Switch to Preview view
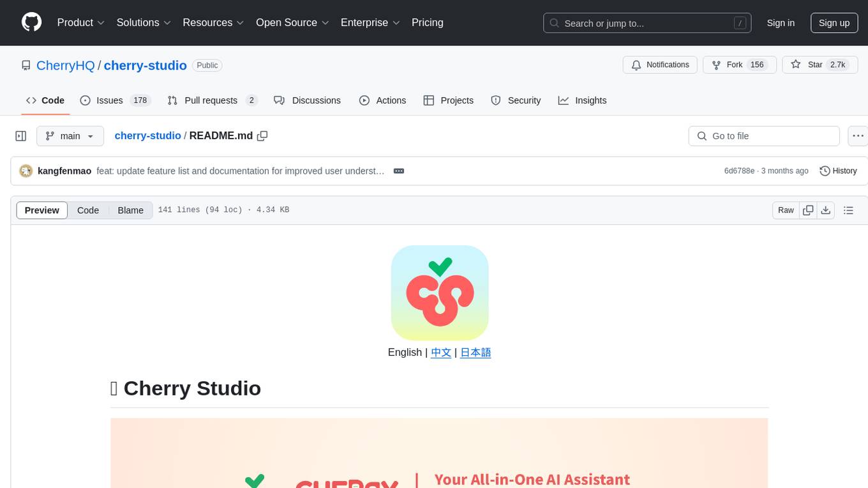868x488 pixels. click(41, 210)
